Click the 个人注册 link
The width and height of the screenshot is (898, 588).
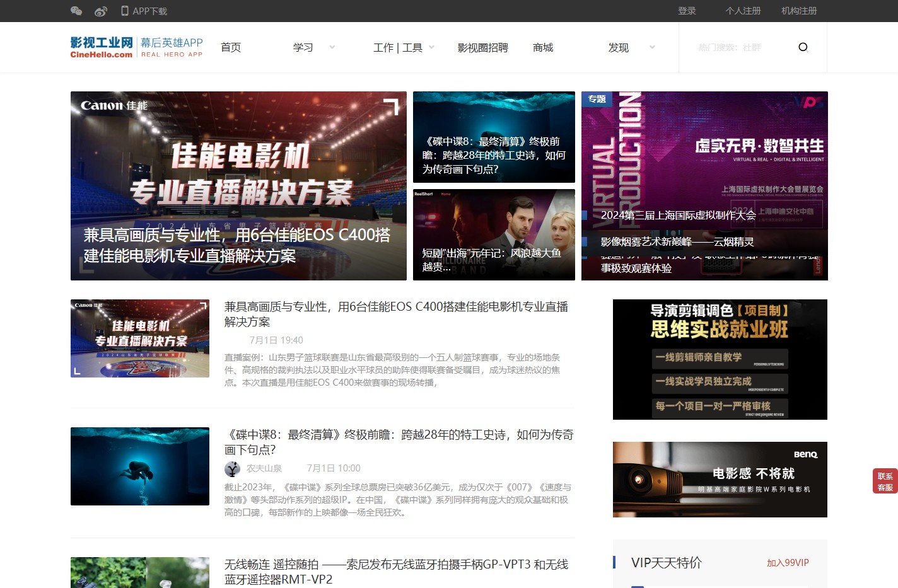click(743, 11)
